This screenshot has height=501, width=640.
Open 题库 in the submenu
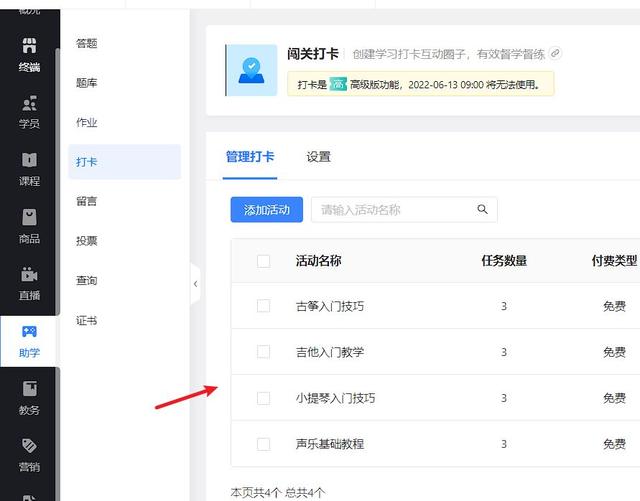point(87,83)
